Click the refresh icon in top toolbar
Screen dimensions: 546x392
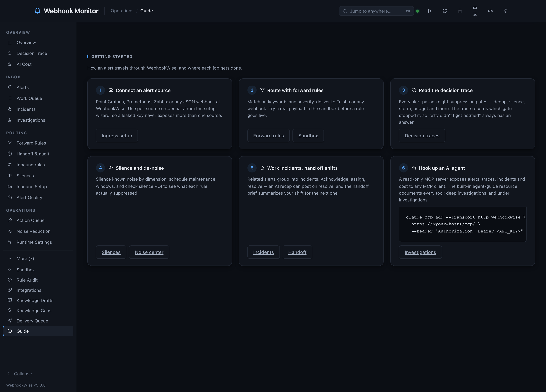445,11
